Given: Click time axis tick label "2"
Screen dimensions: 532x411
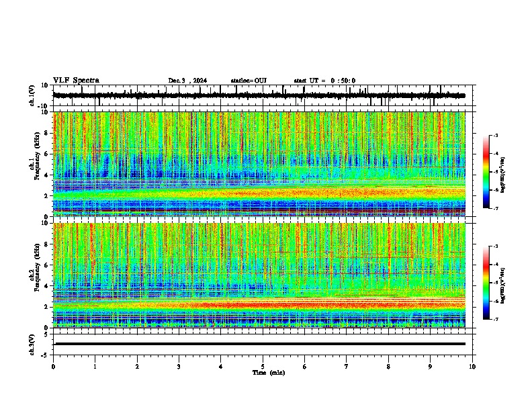Looking at the screenshot, I should point(137,367).
